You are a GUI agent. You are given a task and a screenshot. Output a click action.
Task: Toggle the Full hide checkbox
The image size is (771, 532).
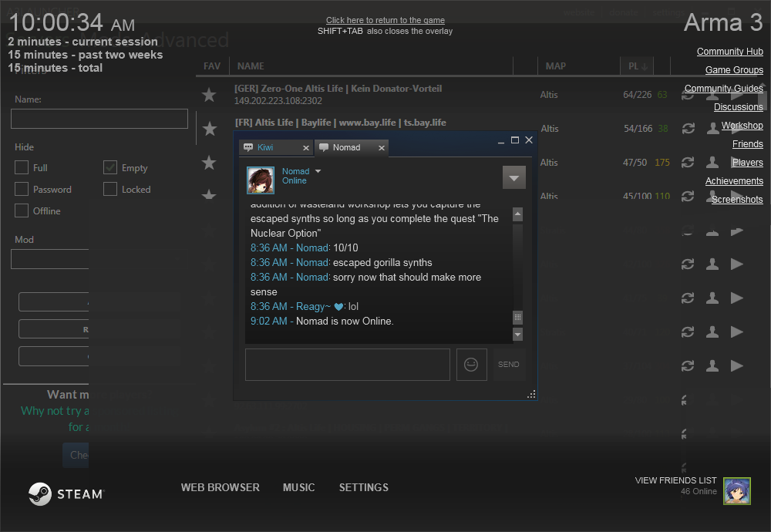(x=22, y=167)
